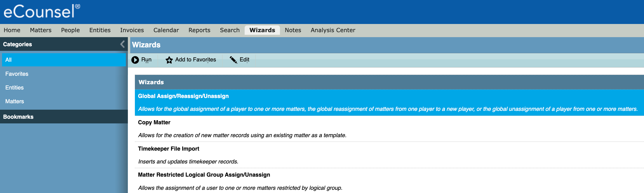644x193 pixels.
Task: Navigate to the Home tab
Action: (12, 30)
